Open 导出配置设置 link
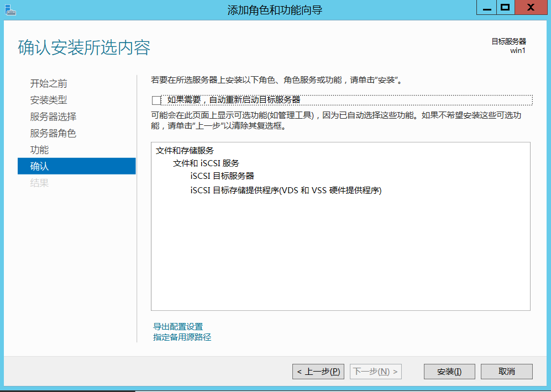The width and height of the screenshot is (551, 392). tap(178, 327)
